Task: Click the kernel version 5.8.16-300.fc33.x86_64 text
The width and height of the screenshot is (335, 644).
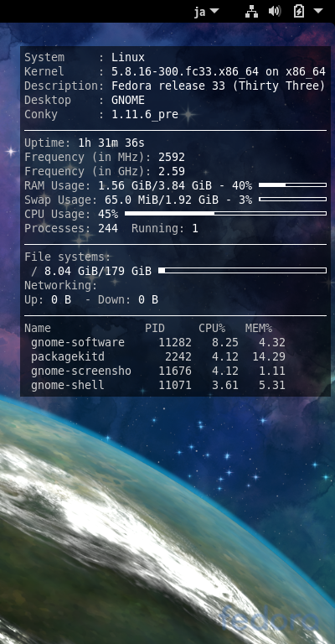Action: 185,72
